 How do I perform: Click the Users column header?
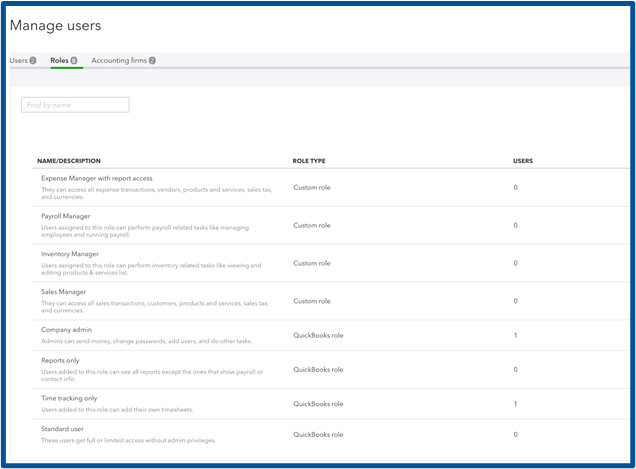tap(523, 161)
